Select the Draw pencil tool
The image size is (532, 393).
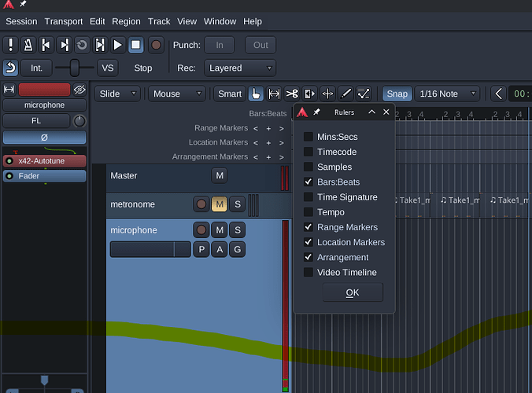[x=345, y=94]
